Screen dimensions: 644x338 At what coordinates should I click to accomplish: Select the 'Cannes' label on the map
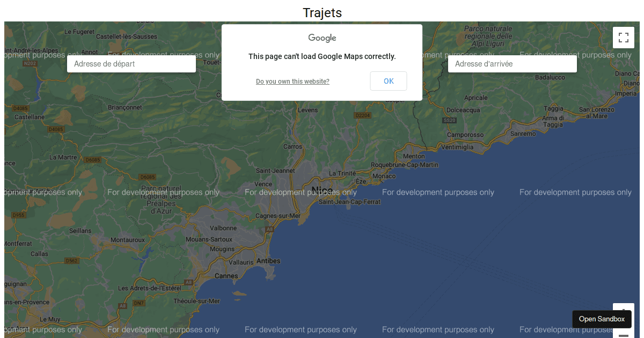(x=226, y=276)
